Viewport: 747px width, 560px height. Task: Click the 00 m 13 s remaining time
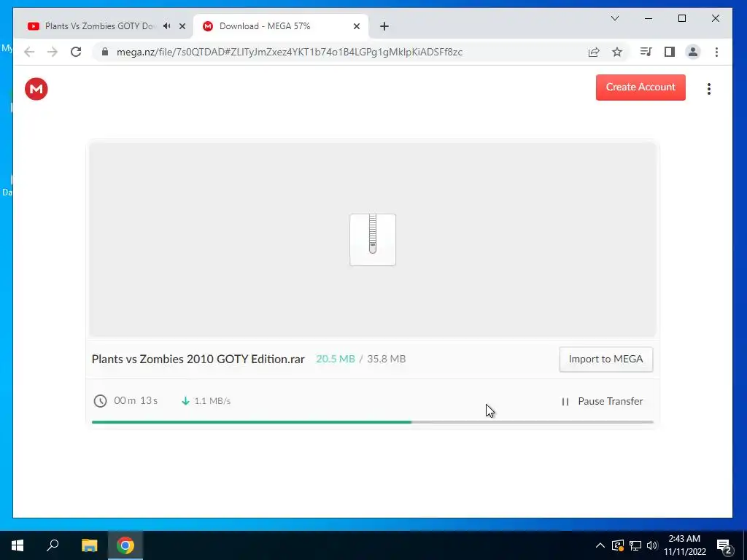point(136,400)
